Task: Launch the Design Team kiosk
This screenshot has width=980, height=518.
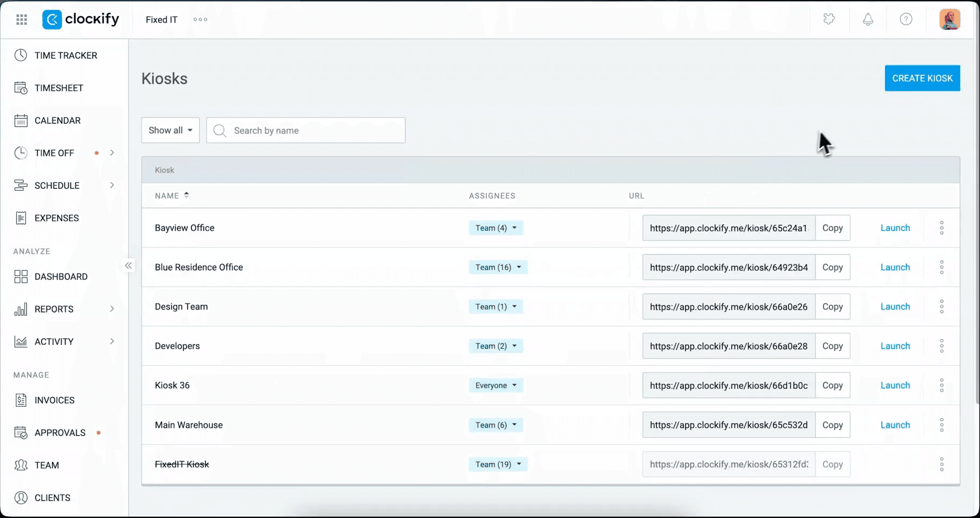Action: [x=895, y=307]
